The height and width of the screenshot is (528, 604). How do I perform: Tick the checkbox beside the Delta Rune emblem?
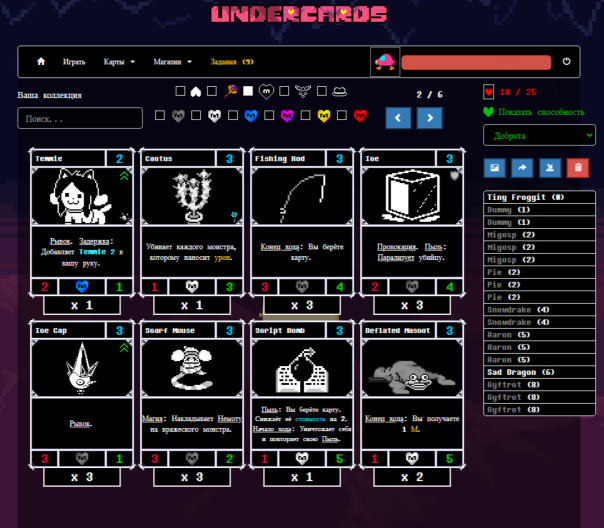click(284, 91)
